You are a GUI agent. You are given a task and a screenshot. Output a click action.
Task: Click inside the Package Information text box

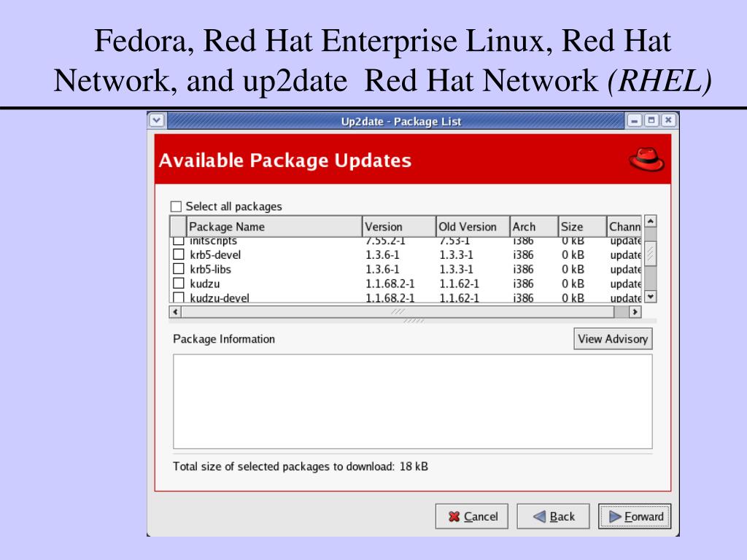point(413,402)
